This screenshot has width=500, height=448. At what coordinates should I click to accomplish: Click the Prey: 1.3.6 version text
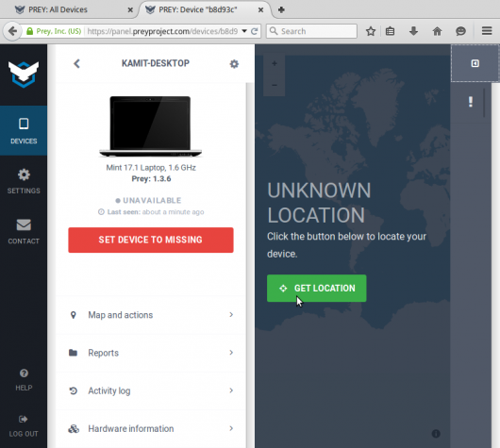click(x=151, y=179)
